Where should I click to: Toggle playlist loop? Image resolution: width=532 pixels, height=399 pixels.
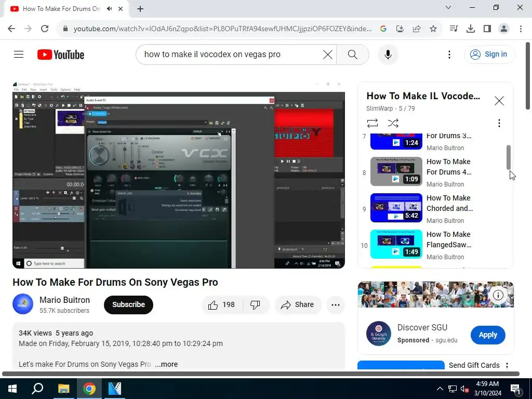coord(372,123)
